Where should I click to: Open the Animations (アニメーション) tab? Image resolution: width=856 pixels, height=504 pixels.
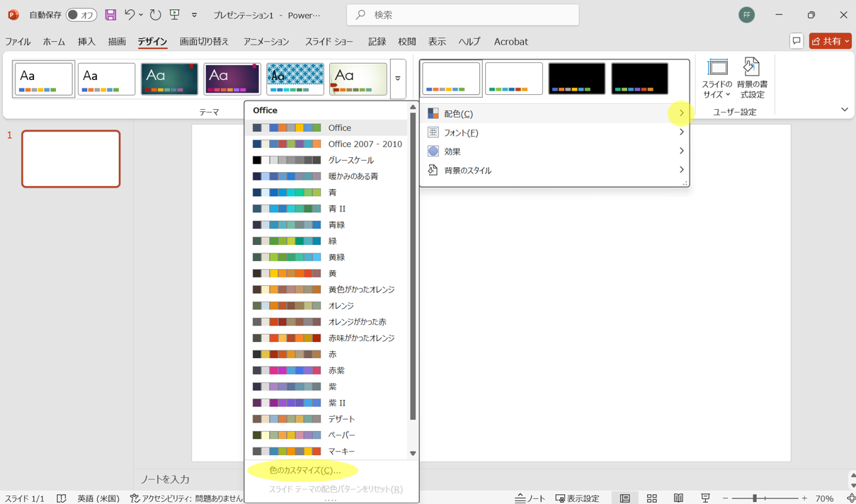(266, 42)
